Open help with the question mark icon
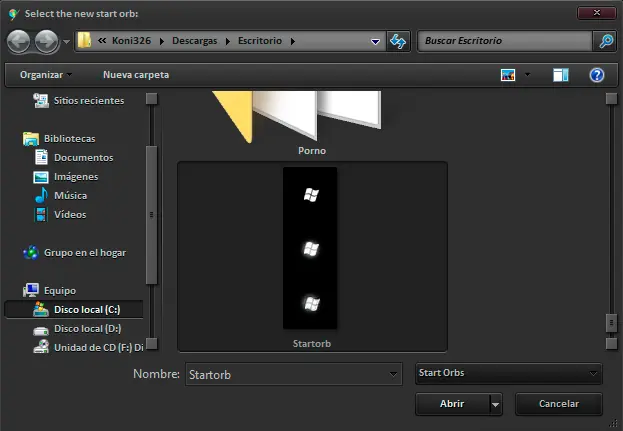The height and width of the screenshot is (431, 623). [x=597, y=75]
